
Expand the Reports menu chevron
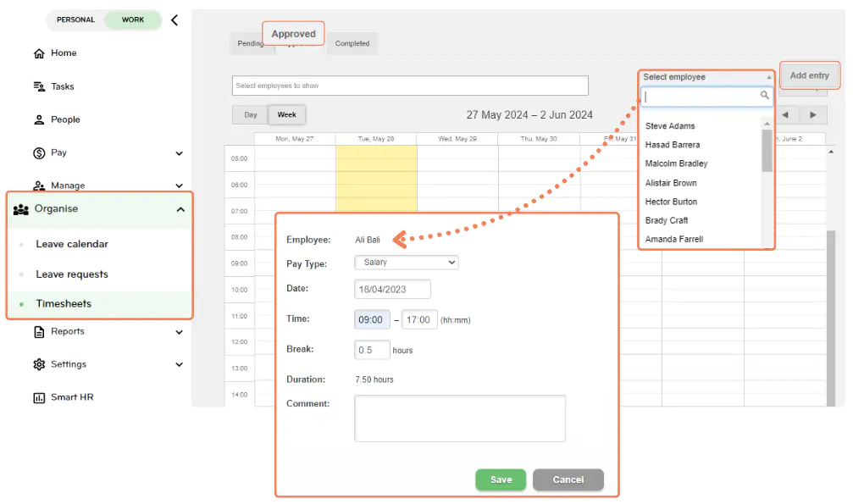pos(179,332)
